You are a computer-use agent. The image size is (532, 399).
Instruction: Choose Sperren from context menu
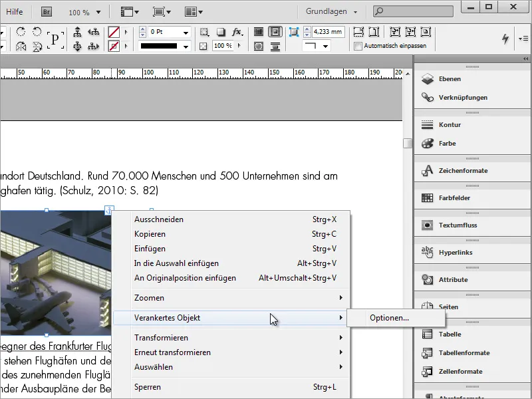231,387
